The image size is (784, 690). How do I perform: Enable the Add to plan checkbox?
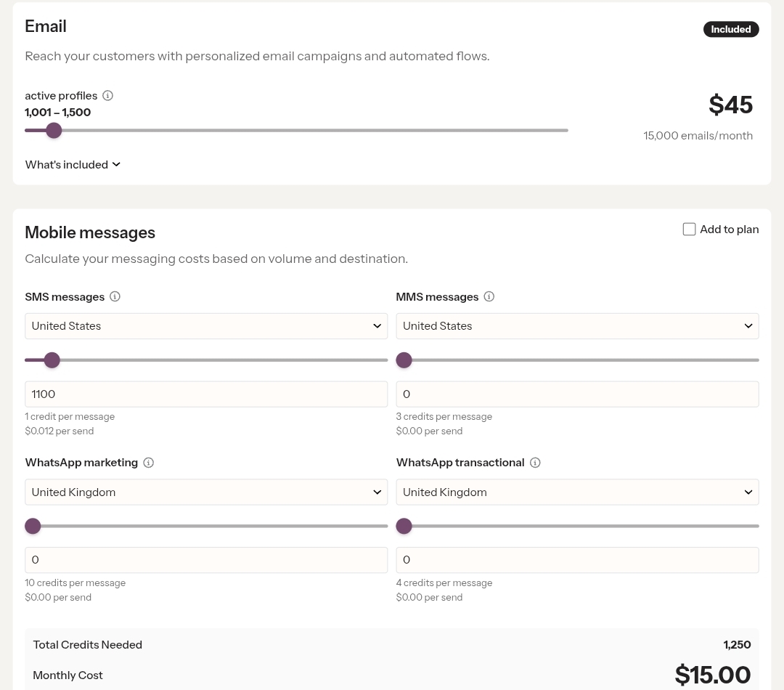pyautogui.click(x=689, y=229)
